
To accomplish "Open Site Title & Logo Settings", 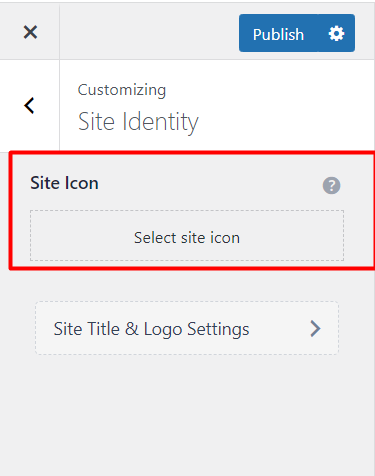I will coord(187,328).
